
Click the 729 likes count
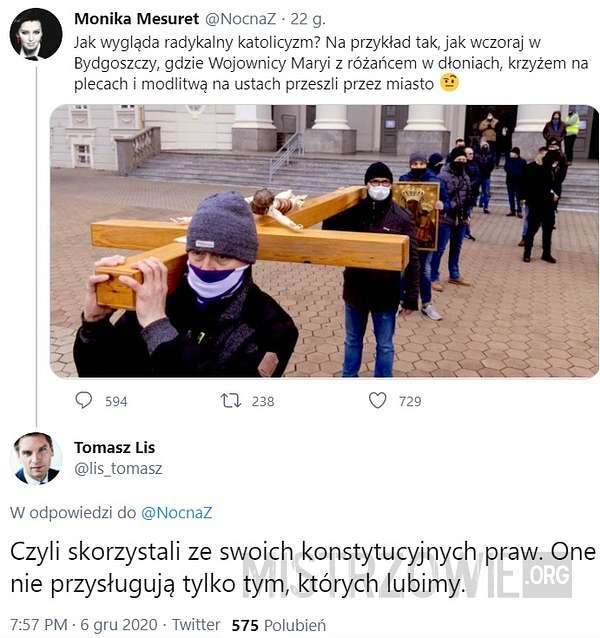(410, 402)
